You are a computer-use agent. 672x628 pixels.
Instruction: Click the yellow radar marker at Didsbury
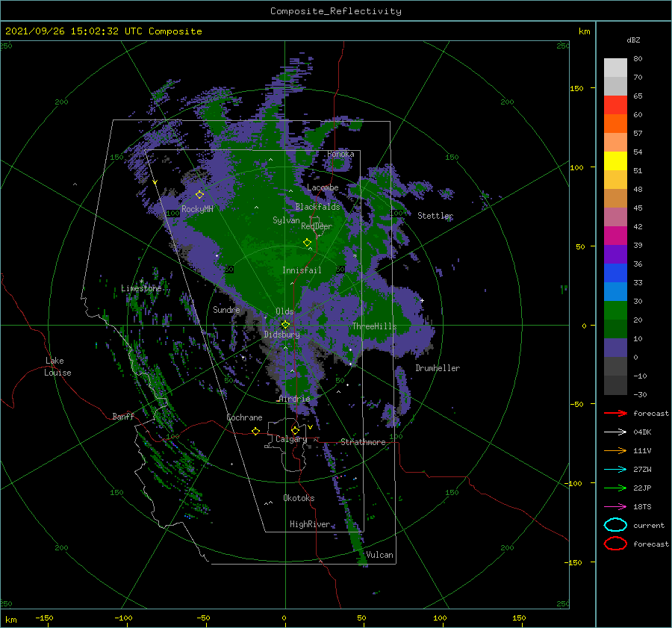coord(285,325)
